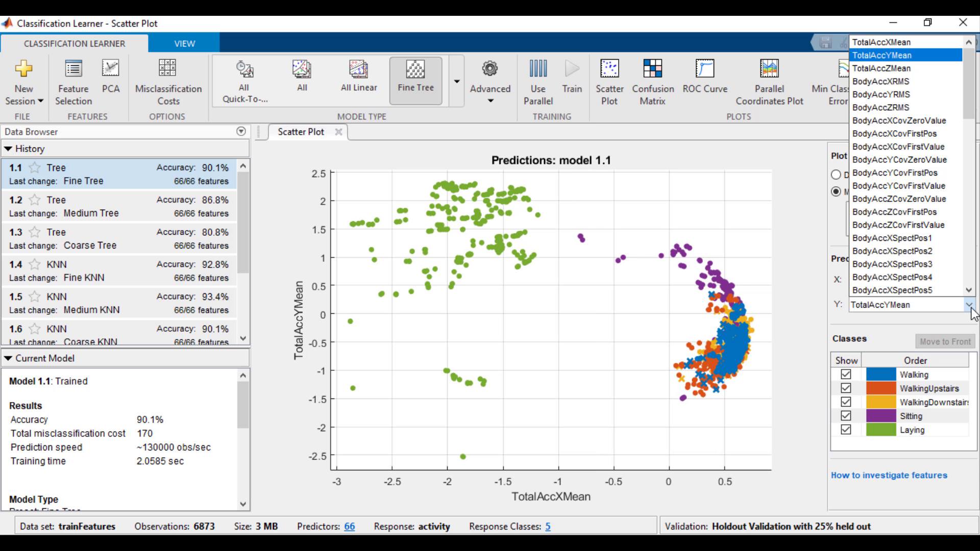Screen dimensions: 980x551
Task: Toggle Laying class visibility checkbox
Action: pos(846,430)
